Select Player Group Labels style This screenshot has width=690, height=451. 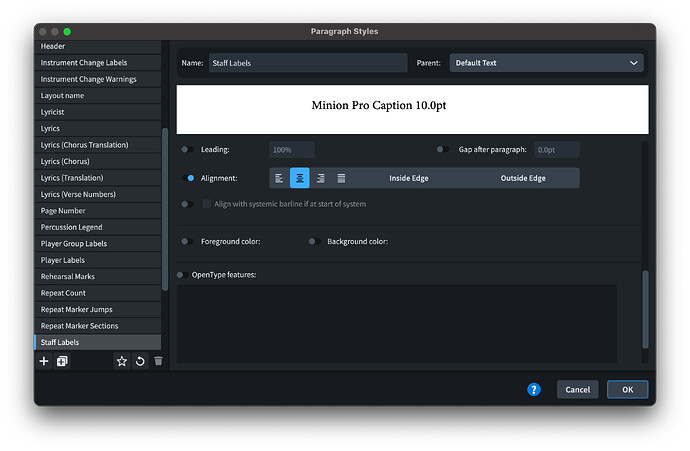(98, 244)
